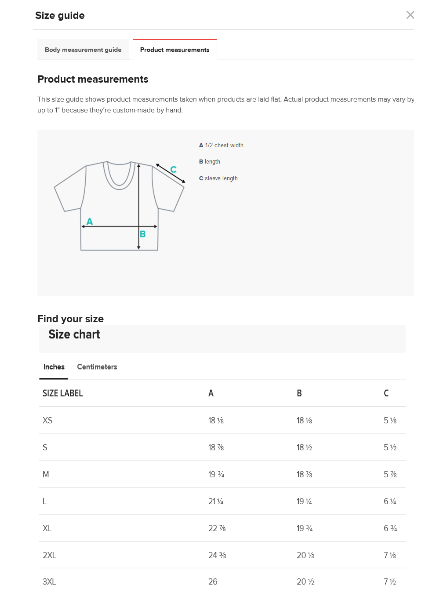
Task: Close the Size guide dialog
Action: click(x=410, y=15)
